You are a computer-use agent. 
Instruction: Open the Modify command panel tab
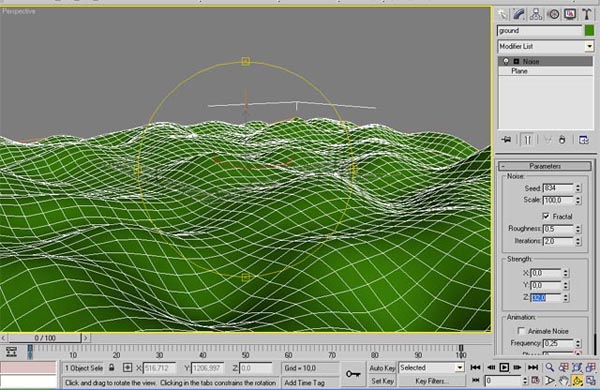519,15
